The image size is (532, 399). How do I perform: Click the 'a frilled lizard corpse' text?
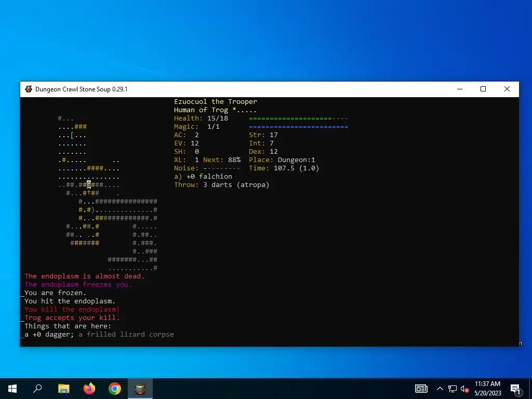[126, 335]
